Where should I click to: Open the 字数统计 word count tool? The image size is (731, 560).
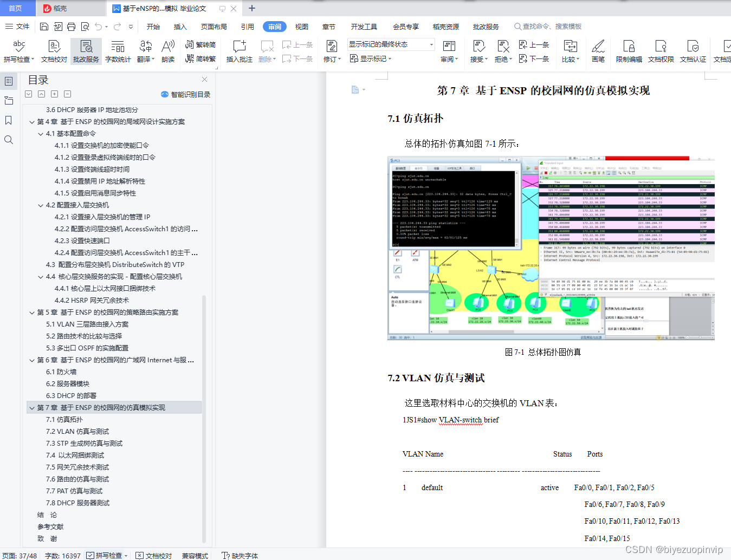click(x=118, y=51)
